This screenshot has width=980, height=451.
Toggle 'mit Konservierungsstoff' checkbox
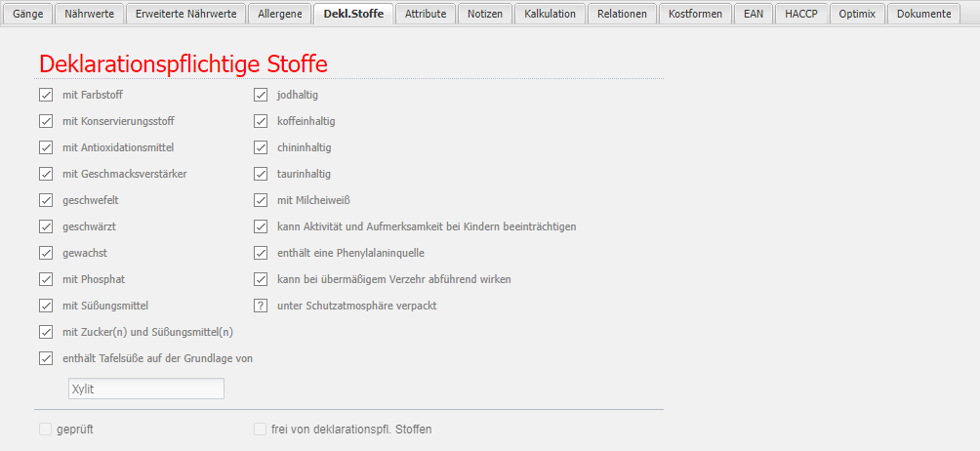click(x=46, y=121)
